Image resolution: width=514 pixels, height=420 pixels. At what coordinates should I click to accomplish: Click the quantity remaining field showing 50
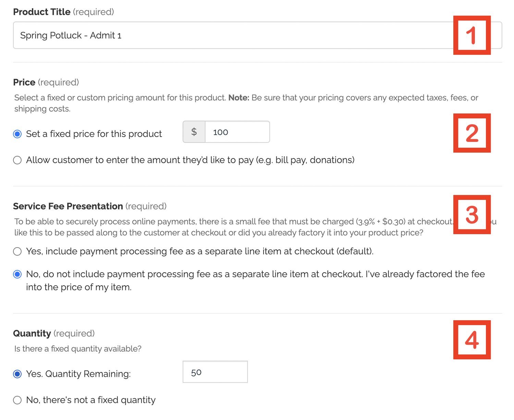pos(215,372)
